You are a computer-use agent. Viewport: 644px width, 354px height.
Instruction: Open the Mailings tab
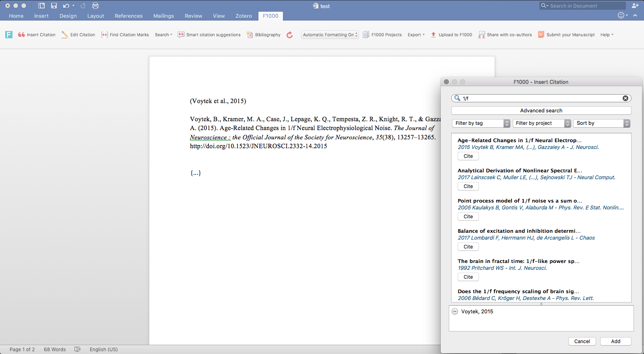tap(164, 16)
